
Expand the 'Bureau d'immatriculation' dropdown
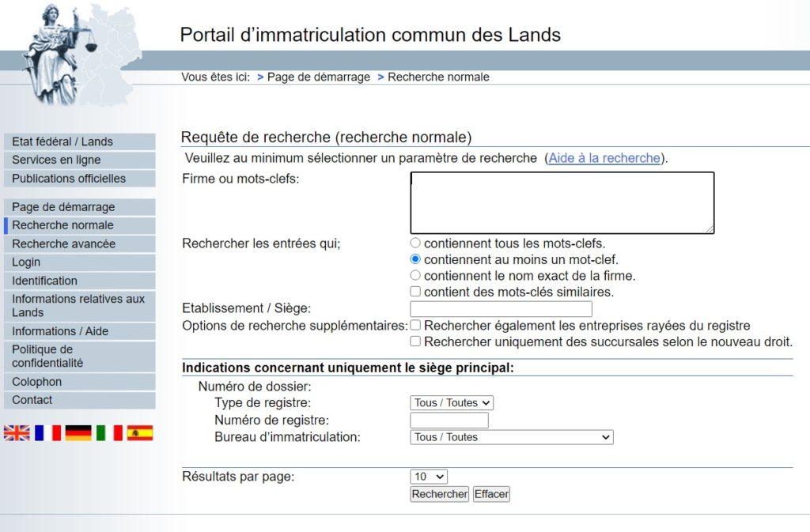coord(512,437)
